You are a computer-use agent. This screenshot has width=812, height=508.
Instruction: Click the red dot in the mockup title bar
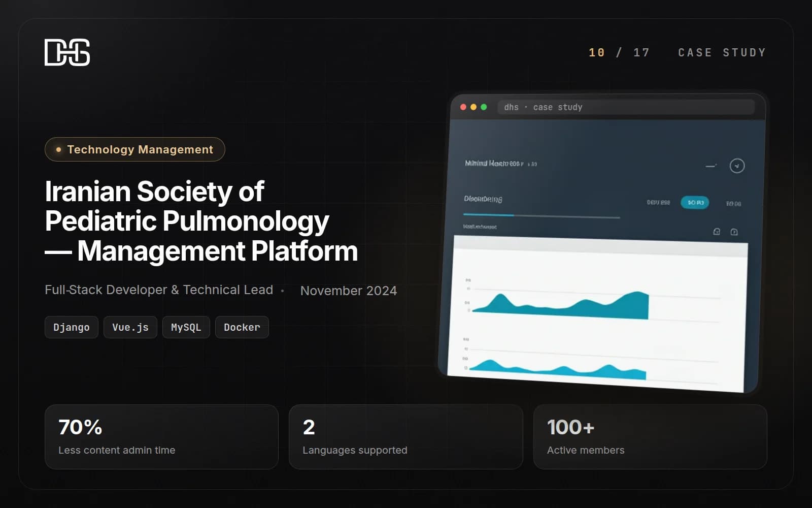463,107
